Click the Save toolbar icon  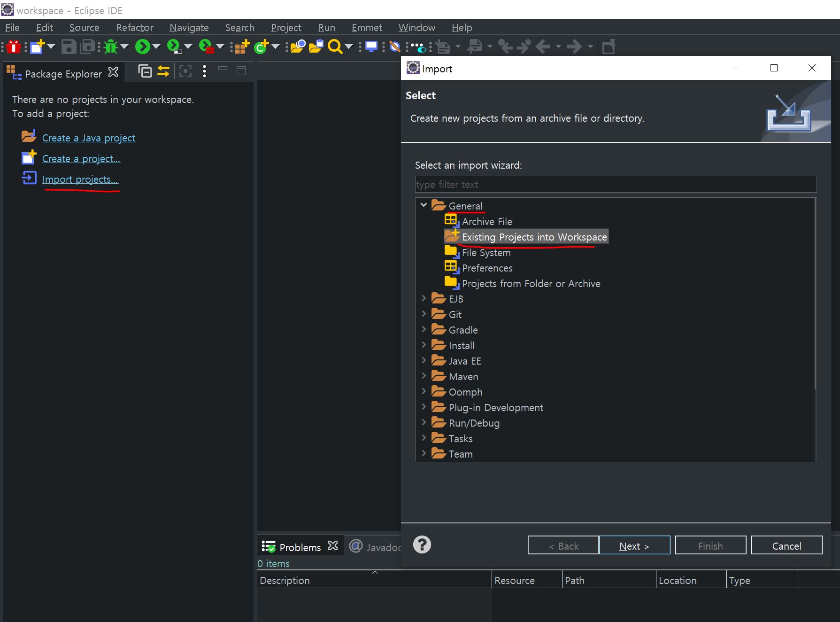coord(69,47)
